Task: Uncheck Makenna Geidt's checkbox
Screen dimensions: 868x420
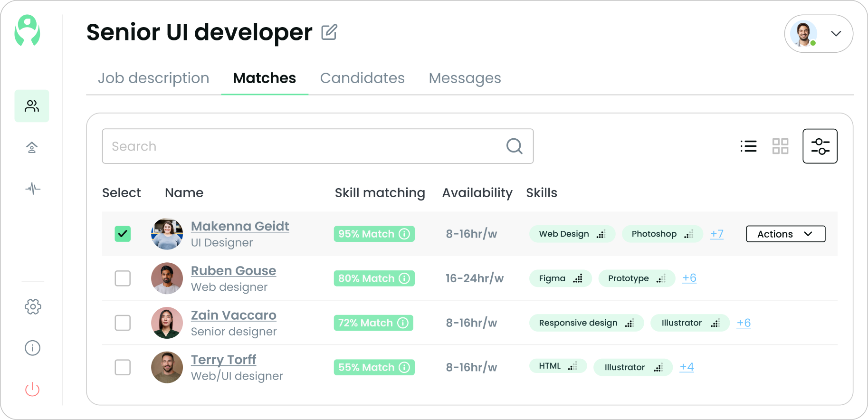Action: point(123,234)
